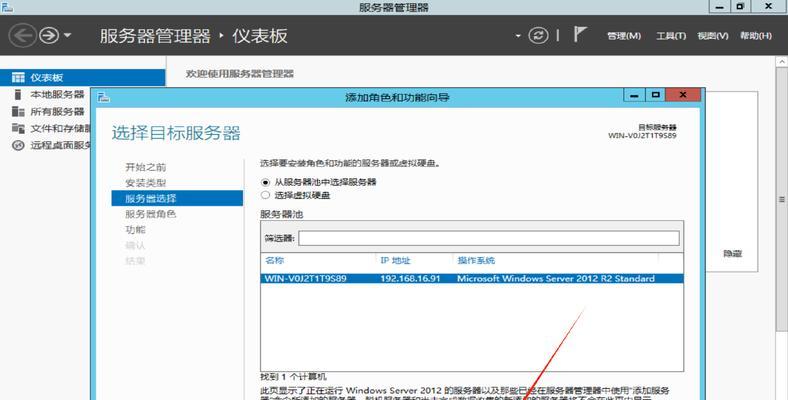
Task: Click the 仪表板 dashboard grid icon
Action: [18, 77]
